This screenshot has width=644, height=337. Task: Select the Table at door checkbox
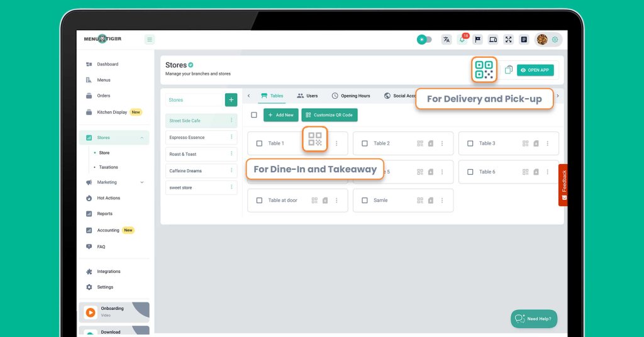(x=259, y=201)
